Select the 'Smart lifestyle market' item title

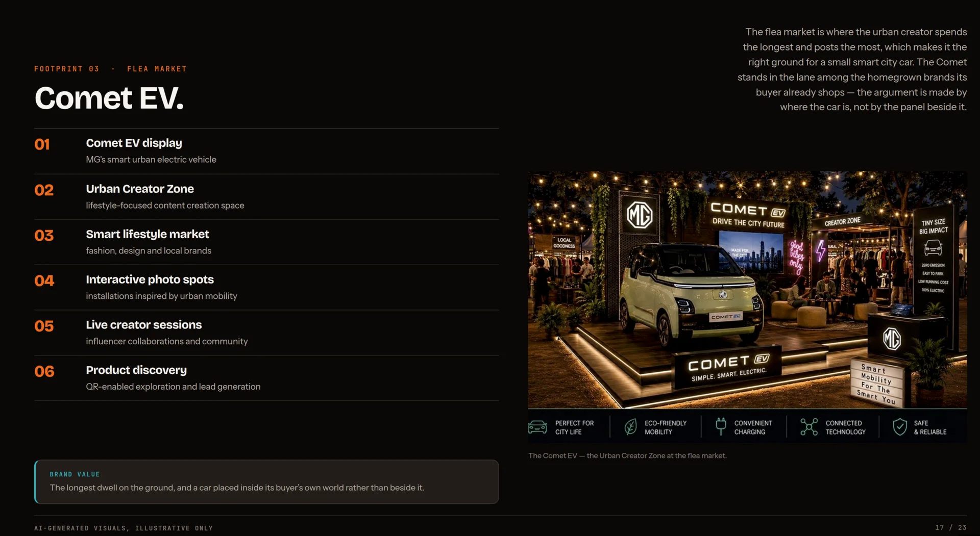[x=148, y=234]
